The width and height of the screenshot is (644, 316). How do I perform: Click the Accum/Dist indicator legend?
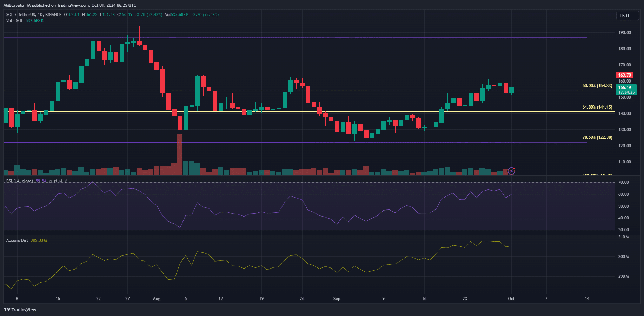(x=17, y=240)
